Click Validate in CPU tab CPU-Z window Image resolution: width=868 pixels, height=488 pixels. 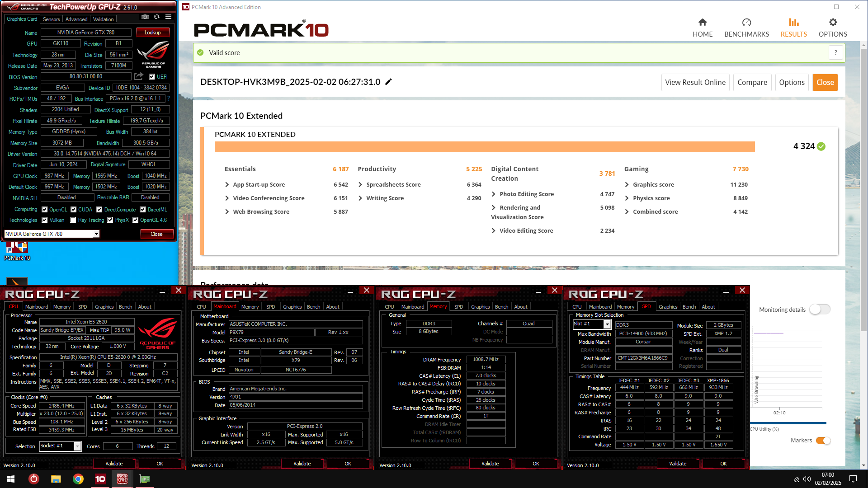pyautogui.click(x=114, y=464)
